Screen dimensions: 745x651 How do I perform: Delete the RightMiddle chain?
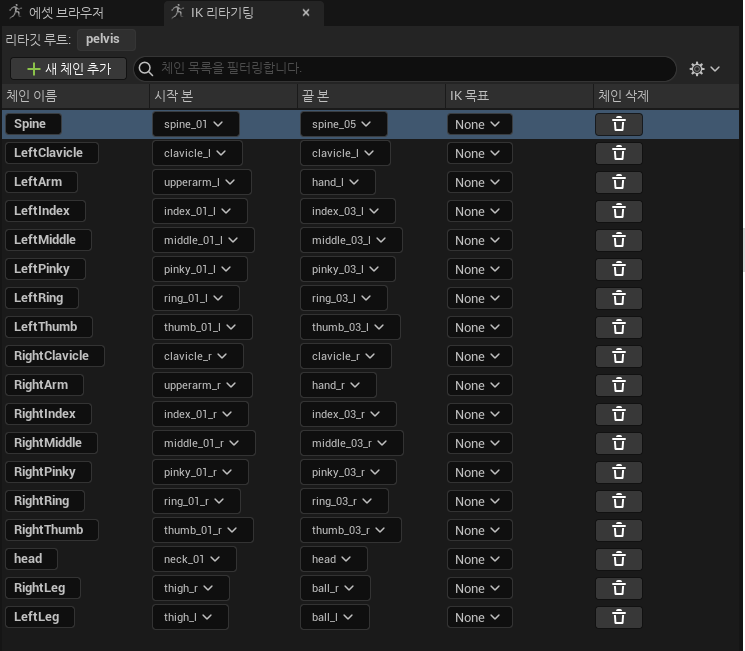tap(619, 443)
